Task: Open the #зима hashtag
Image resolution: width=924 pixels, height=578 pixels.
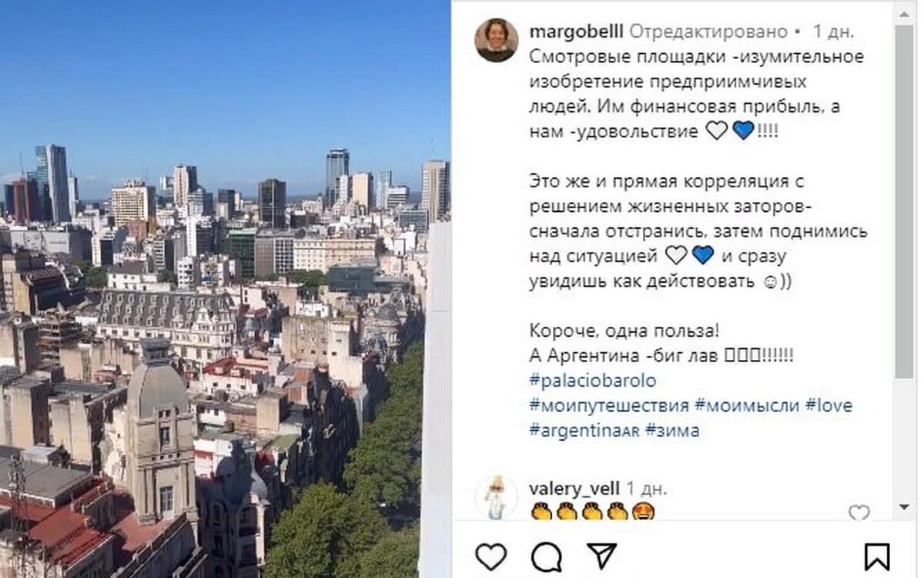Action: (672, 431)
